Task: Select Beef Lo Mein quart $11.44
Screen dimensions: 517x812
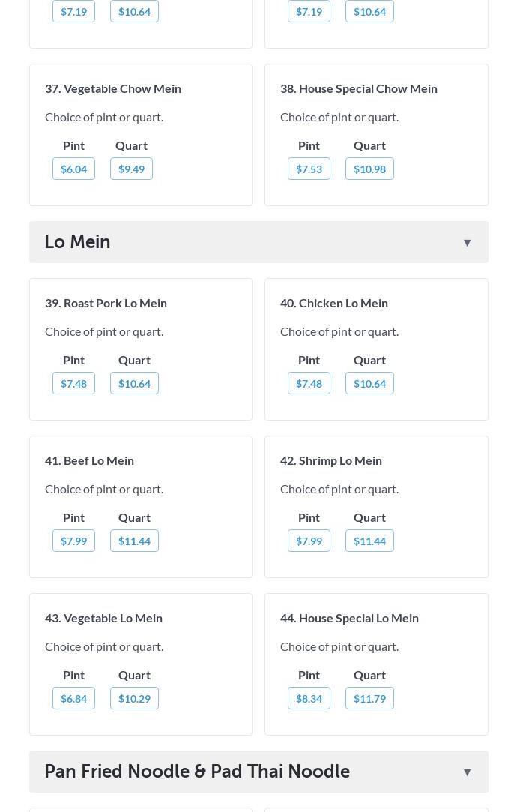Action: coord(134,541)
